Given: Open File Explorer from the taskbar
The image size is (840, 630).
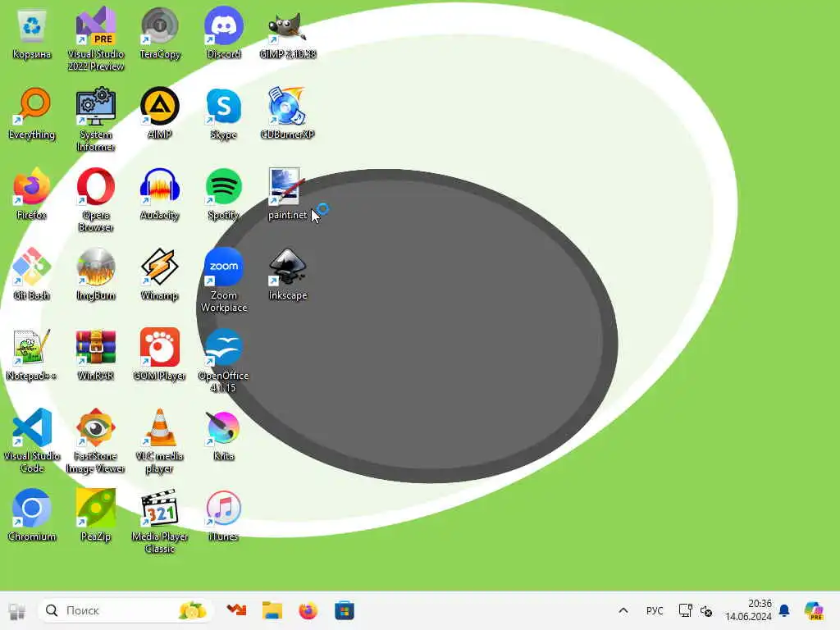Looking at the screenshot, I should pyautogui.click(x=272, y=610).
